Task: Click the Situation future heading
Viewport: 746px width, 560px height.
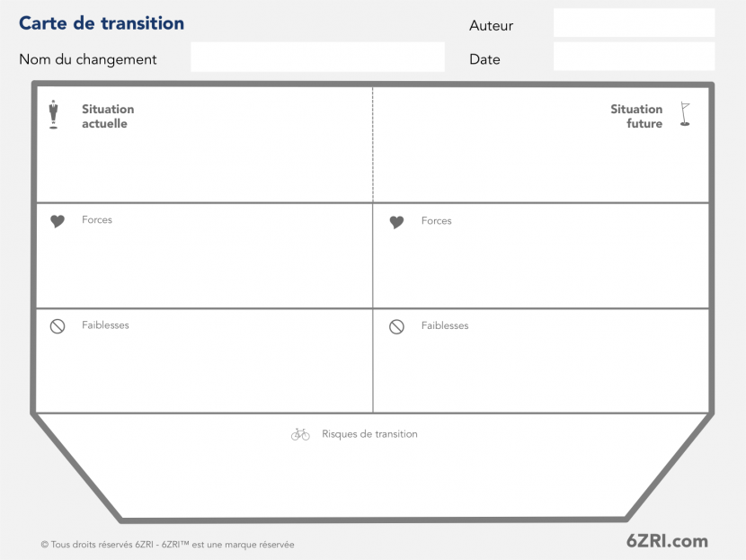Action: pos(636,116)
